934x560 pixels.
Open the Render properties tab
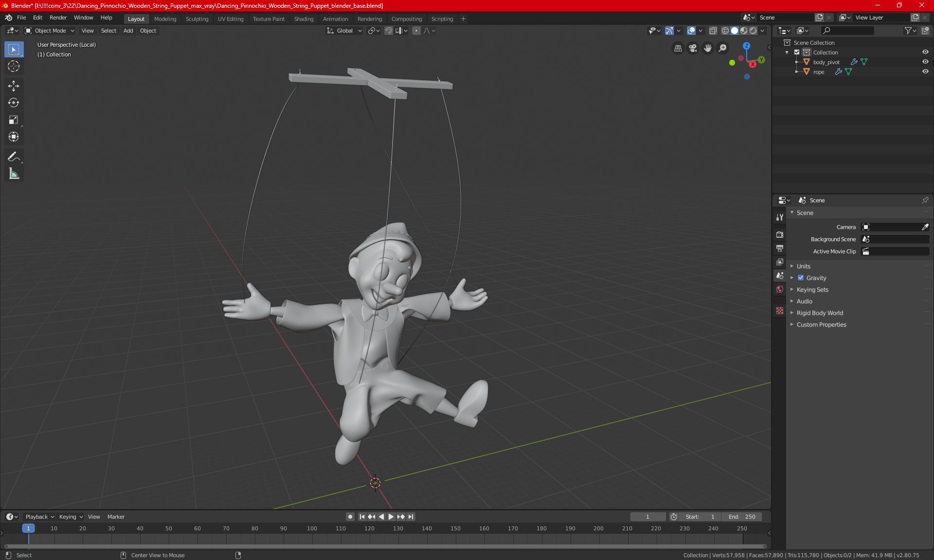click(x=780, y=234)
